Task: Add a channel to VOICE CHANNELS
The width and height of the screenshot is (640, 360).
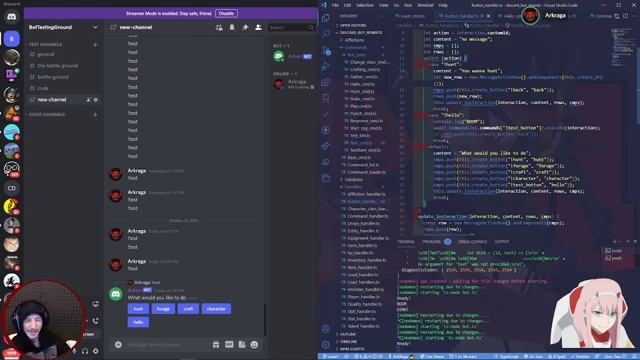Action: (95, 115)
